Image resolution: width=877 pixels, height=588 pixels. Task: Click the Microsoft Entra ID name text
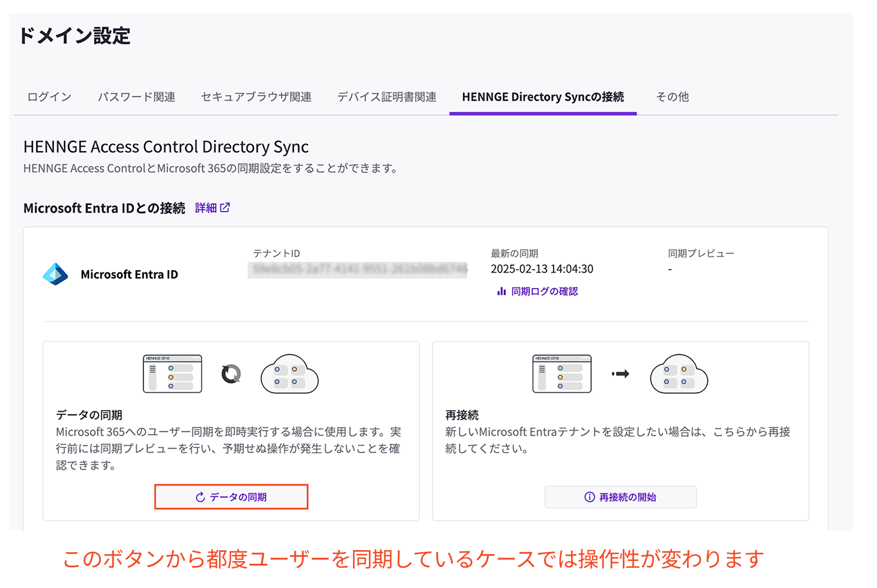point(129,275)
